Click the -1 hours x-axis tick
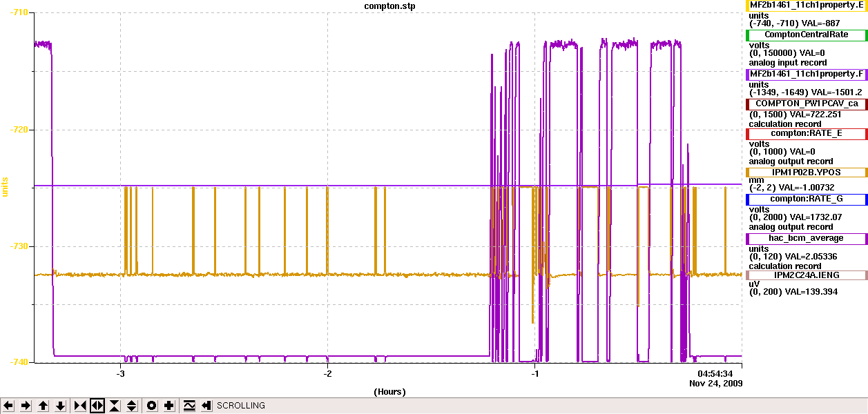Viewport: 868px width, 414px height. (x=534, y=374)
